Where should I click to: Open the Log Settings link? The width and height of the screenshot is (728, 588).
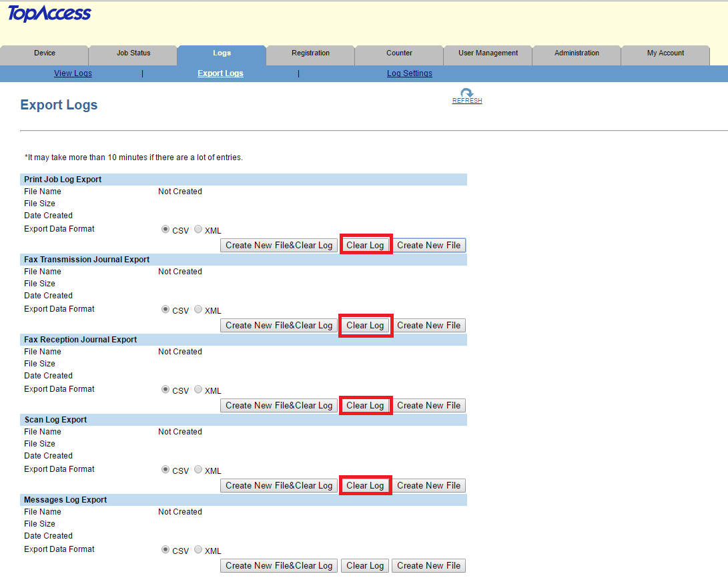pos(409,73)
